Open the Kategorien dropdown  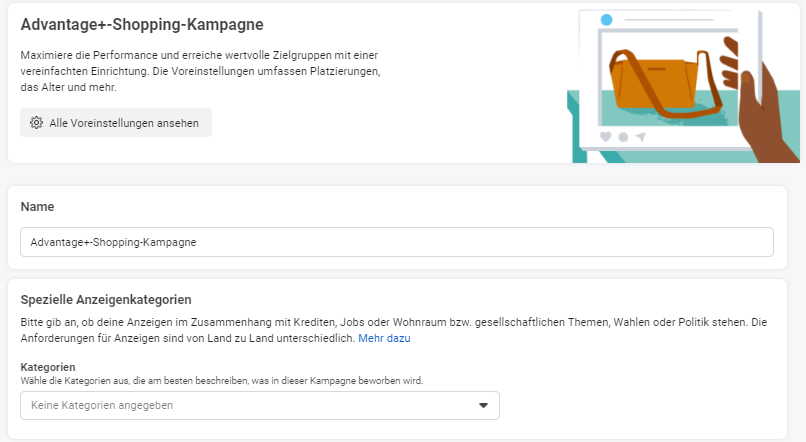tap(259, 405)
